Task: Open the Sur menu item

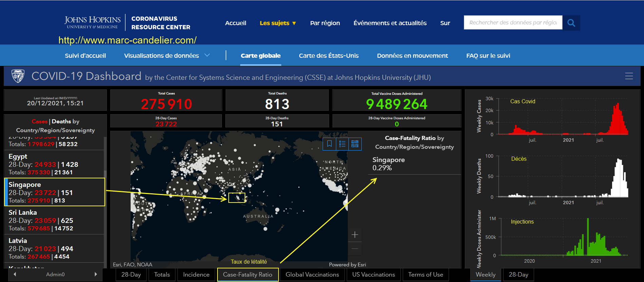Action: pos(445,23)
